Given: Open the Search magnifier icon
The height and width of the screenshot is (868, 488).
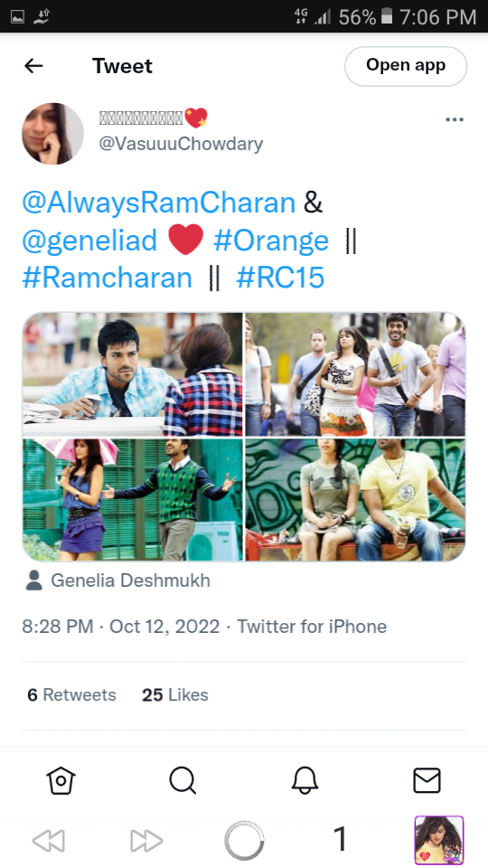Looking at the screenshot, I should [183, 780].
